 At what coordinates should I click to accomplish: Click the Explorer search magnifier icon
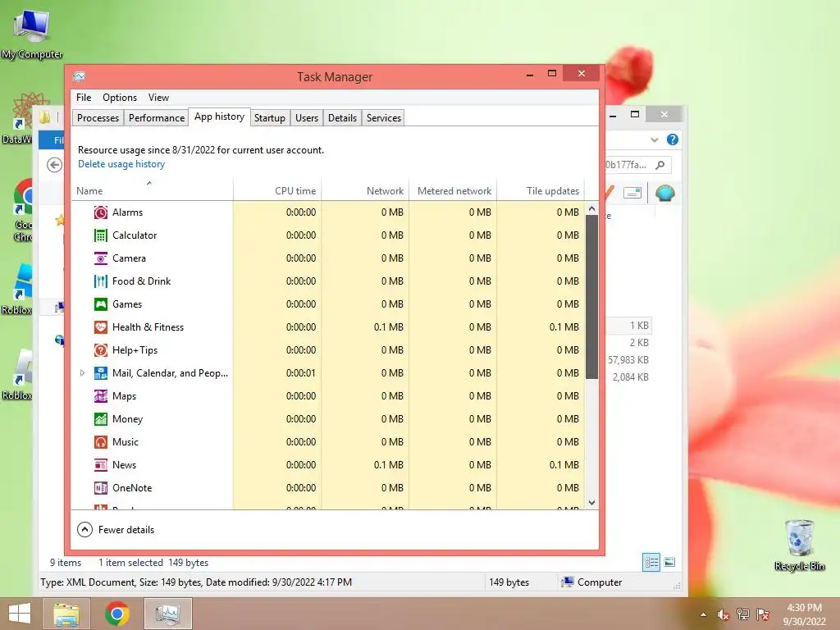[x=660, y=165]
